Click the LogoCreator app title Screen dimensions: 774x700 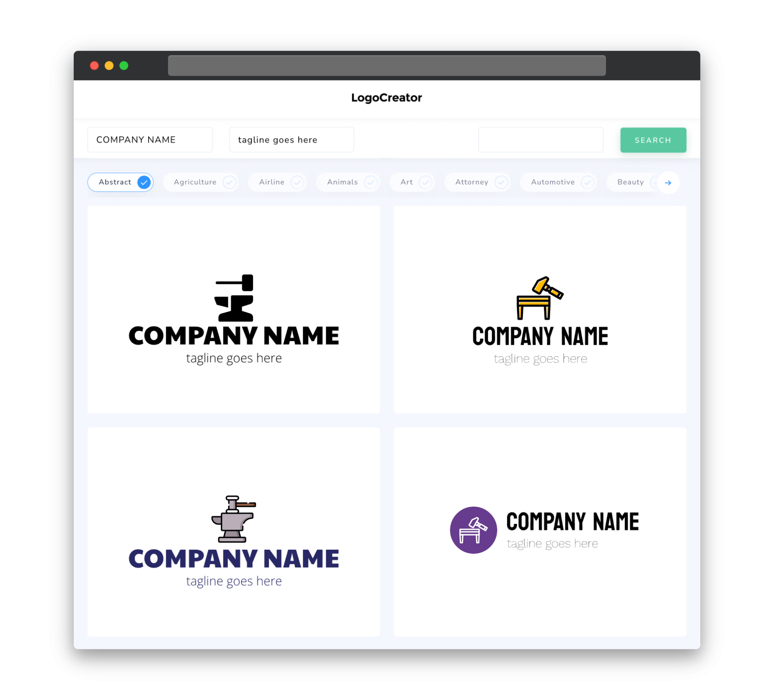(x=387, y=97)
